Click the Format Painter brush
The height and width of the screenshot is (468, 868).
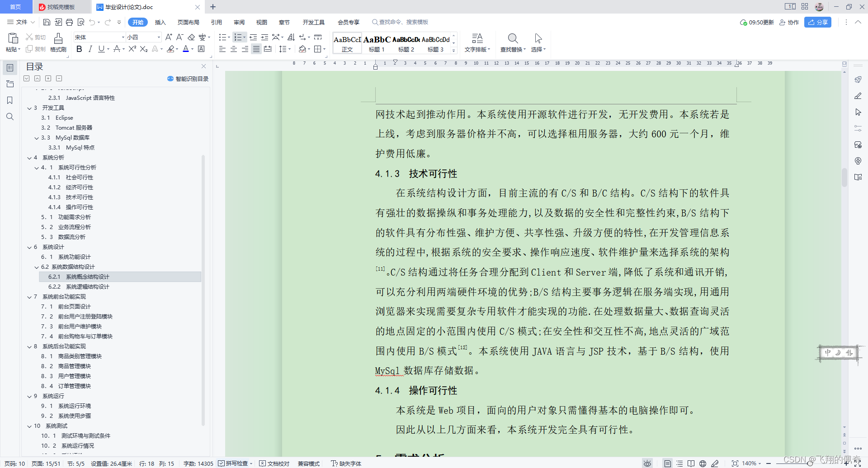tap(58, 38)
